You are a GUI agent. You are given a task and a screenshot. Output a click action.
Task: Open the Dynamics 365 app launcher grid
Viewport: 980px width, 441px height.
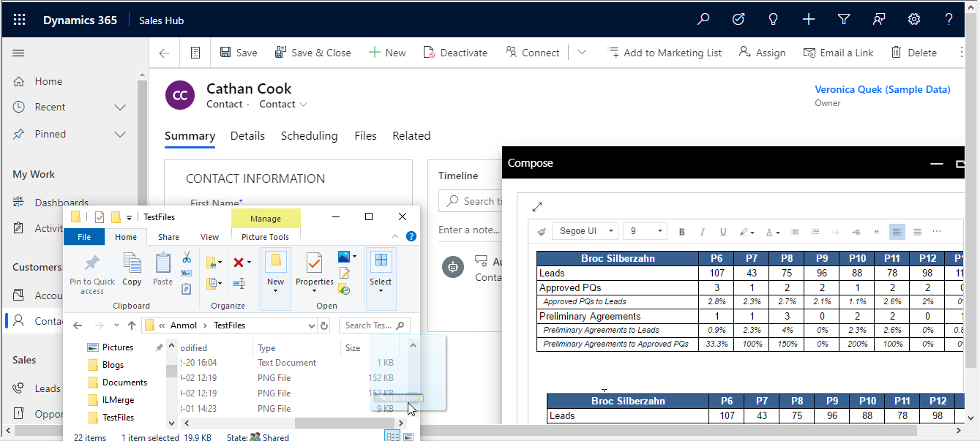(x=20, y=20)
